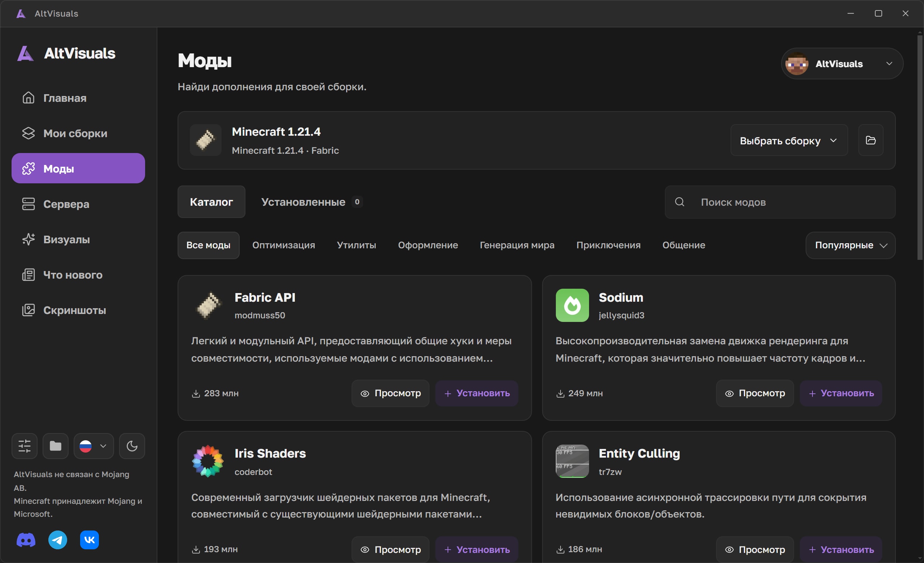Image resolution: width=924 pixels, height=563 pixels.
Task: Open the VK social icon
Action: pyautogui.click(x=90, y=540)
